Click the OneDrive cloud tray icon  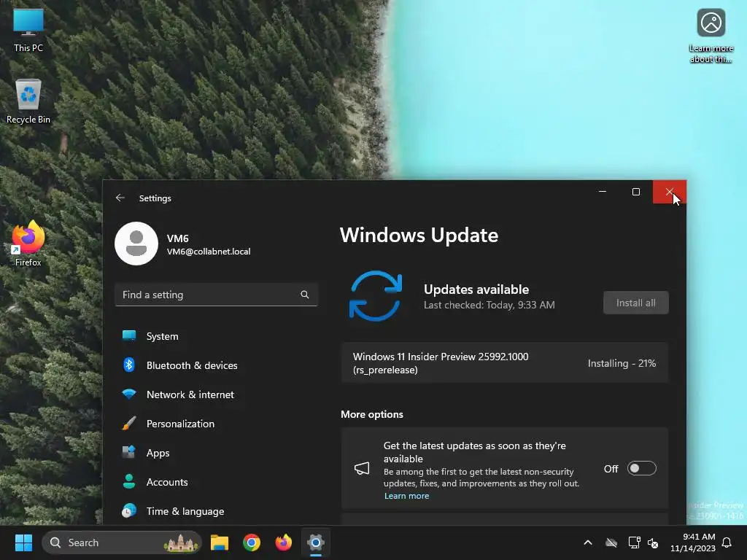[x=611, y=542]
